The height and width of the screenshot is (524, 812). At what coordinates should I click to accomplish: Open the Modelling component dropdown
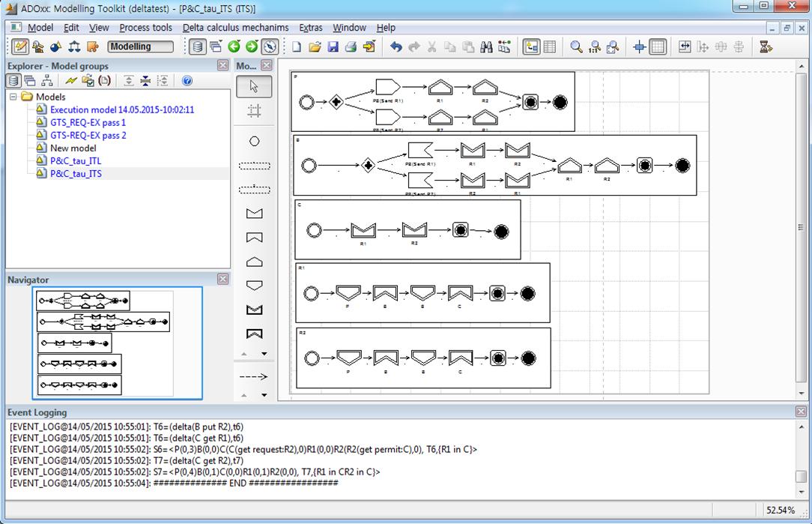[x=140, y=46]
